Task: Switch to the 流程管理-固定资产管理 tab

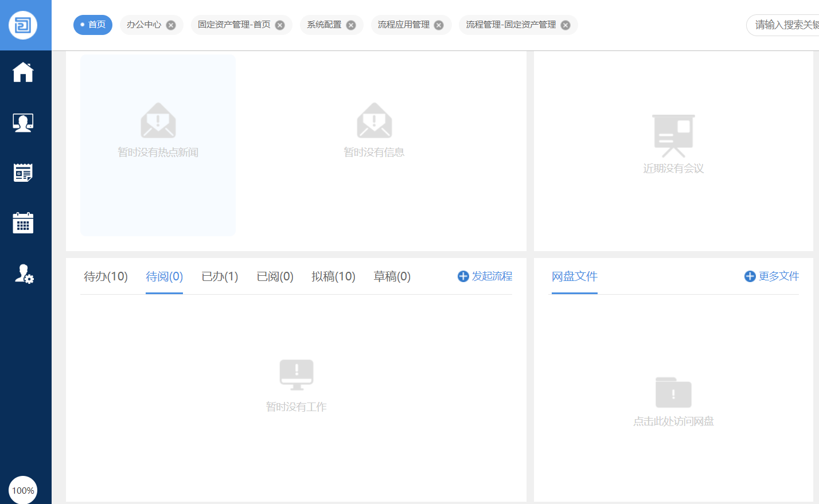Action: [x=511, y=25]
